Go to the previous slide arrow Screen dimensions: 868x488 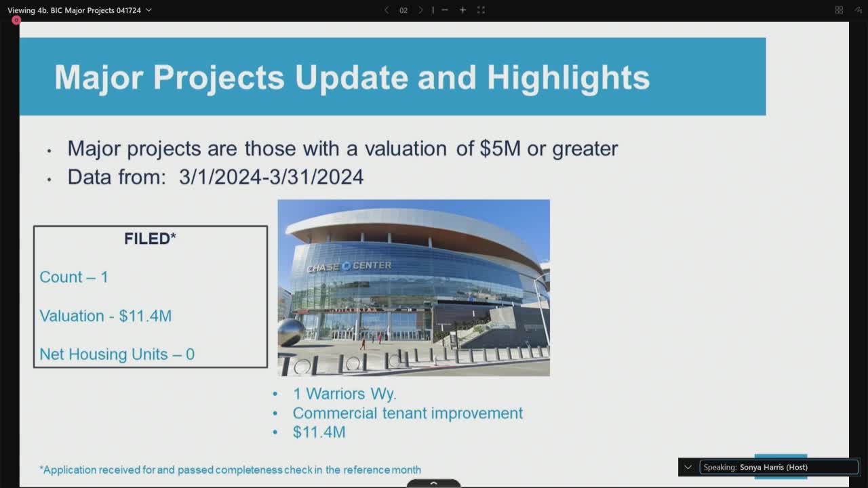pos(387,10)
